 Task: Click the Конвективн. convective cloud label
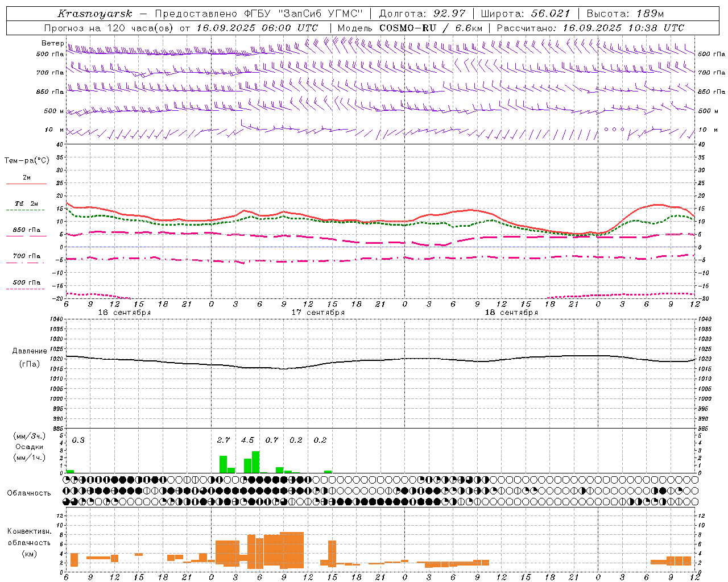click(x=30, y=531)
